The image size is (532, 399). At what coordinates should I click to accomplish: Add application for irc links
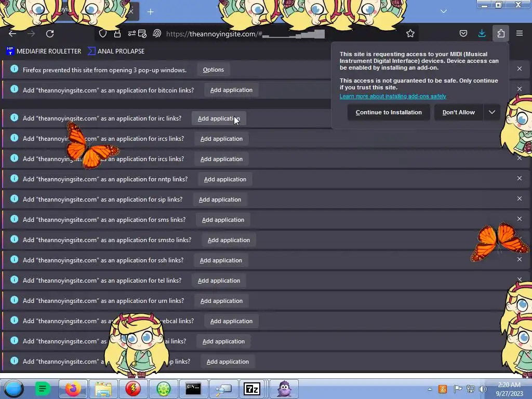point(219,118)
